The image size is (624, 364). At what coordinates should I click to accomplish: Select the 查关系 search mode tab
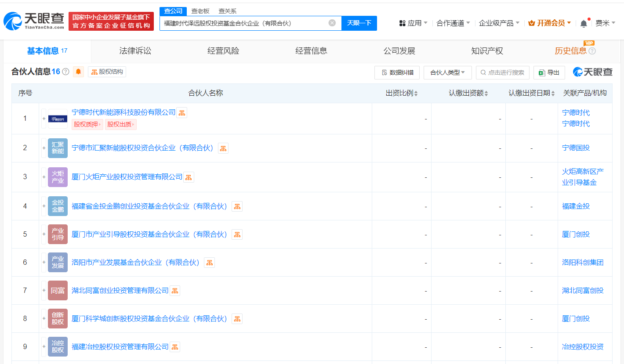click(x=228, y=11)
